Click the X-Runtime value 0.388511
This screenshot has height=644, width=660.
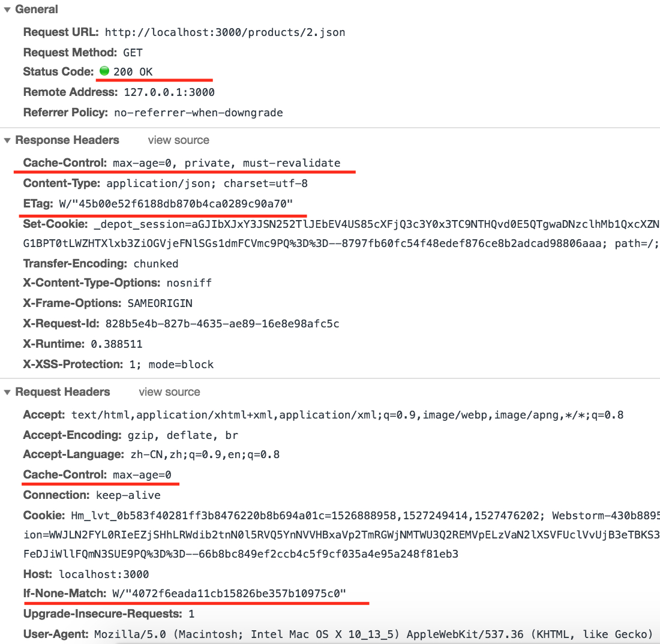[x=116, y=344]
